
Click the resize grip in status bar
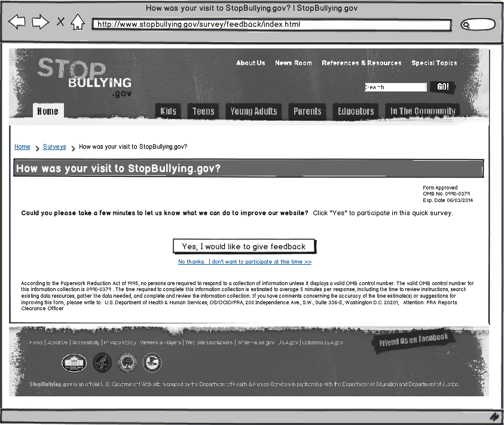pyautogui.click(x=494, y=417)
